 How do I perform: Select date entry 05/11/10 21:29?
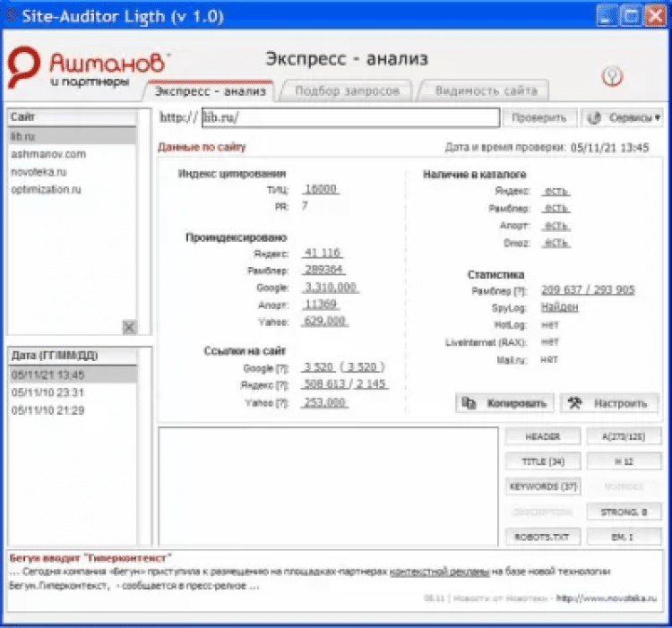pyautogui.click(x=72, y=410)
